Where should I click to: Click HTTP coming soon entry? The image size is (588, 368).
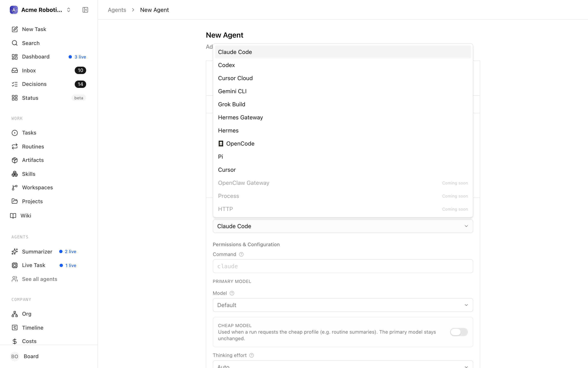pyautogui.click(x=343, y=209)
